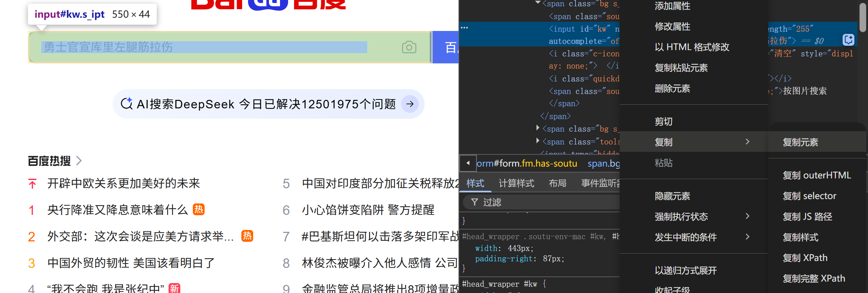Click the blue icon at end of selected input row

click(848, 39)
